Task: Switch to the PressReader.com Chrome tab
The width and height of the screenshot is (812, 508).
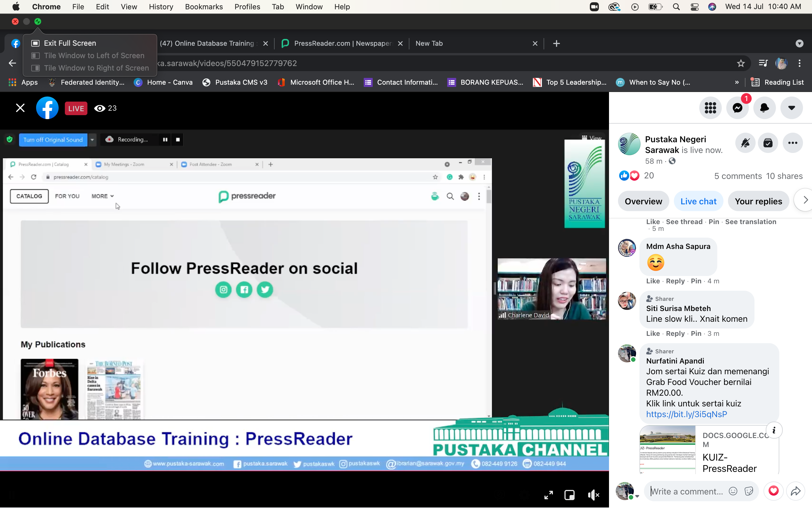Action: pyautogui.click(x=343, y=43)
